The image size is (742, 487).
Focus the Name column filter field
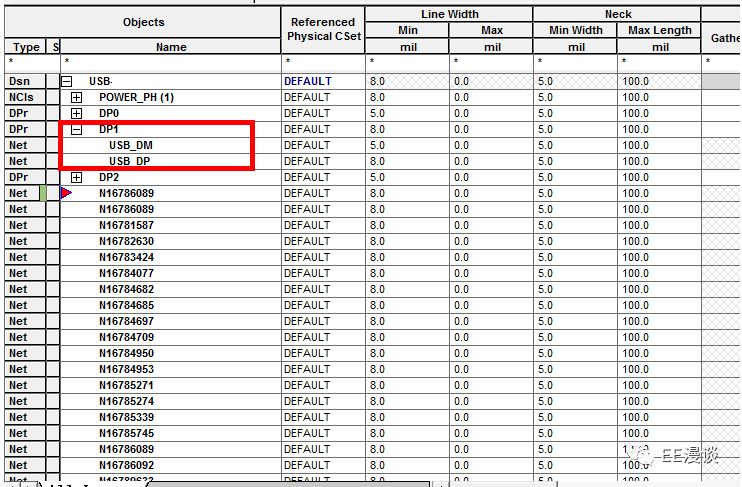[171, 63]
